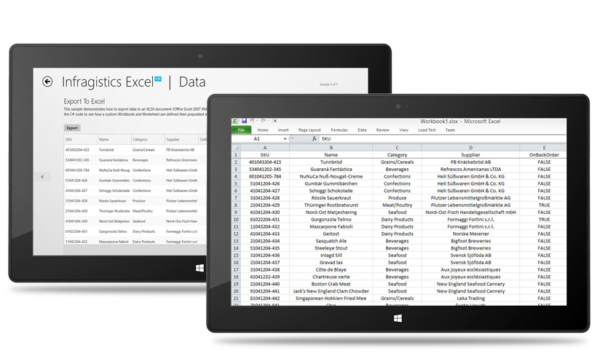597x364 pixels.
Task: Click the Select All corner of the sheet
Action: [236, 148]
